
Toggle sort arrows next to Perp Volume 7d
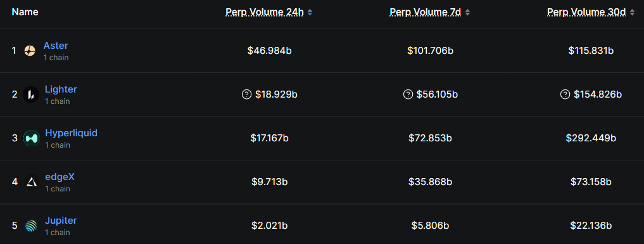click(x=467, y=13)
